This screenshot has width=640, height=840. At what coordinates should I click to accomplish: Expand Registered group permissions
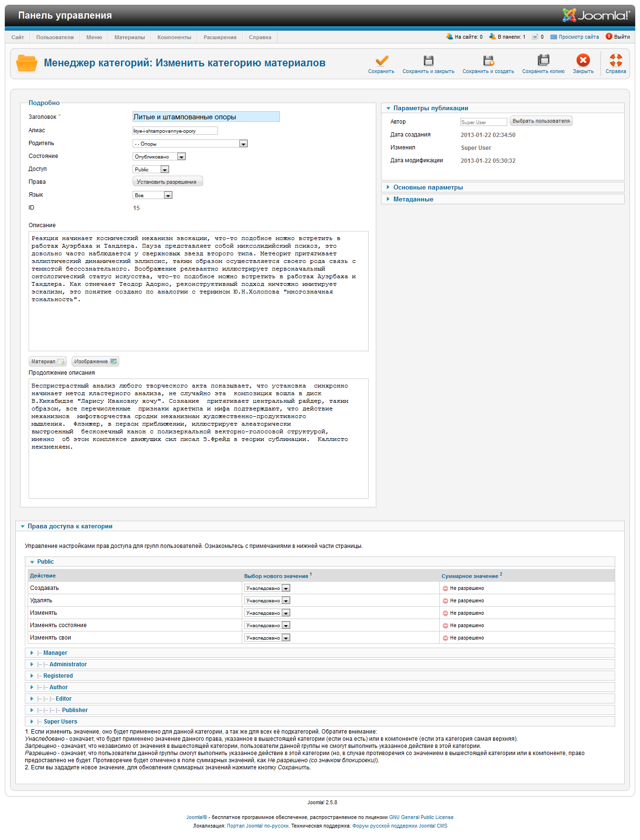[320, 676]
